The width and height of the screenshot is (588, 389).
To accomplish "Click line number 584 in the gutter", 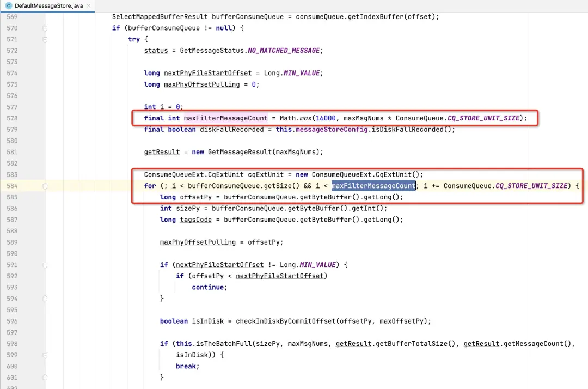I will click(x=12, y=186).
